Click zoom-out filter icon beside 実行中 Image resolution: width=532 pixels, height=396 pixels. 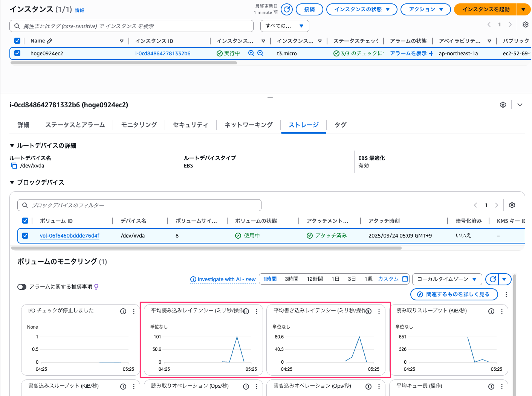pos(260,53)
